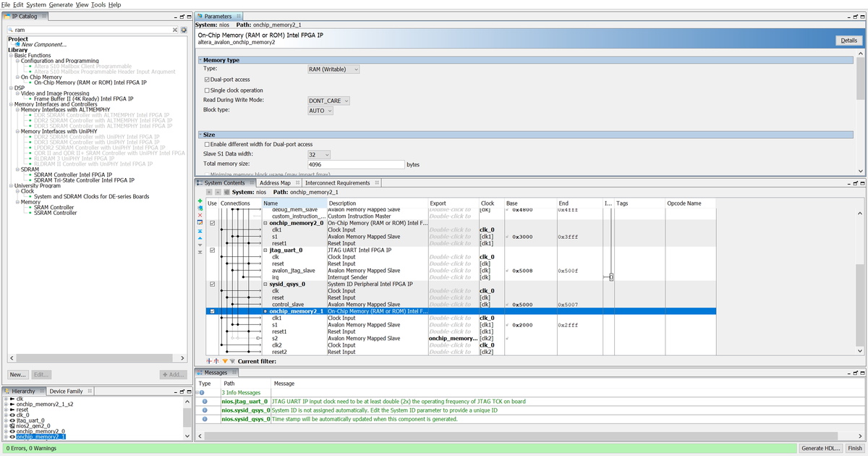Switch to Device Family tab
Screen dimensions: 868x456
click(x=66, y=391)
